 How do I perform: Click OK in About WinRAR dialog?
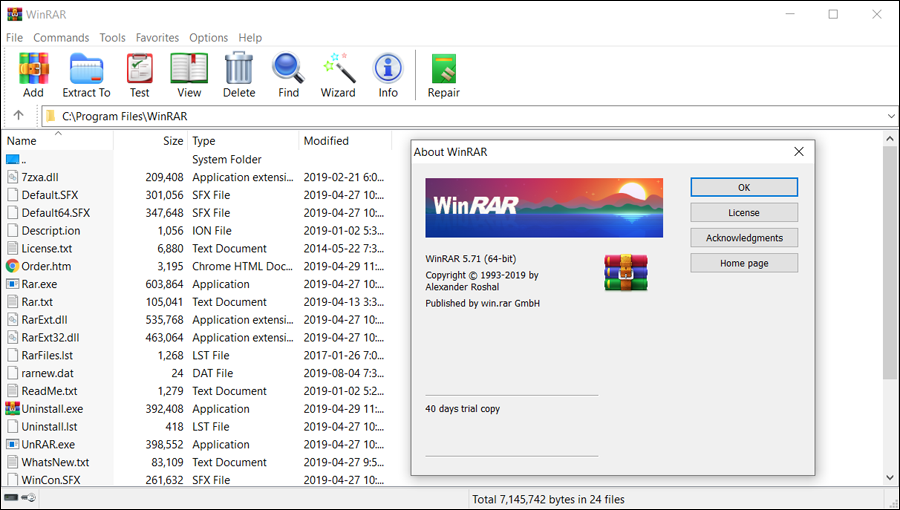click(744, 187)
